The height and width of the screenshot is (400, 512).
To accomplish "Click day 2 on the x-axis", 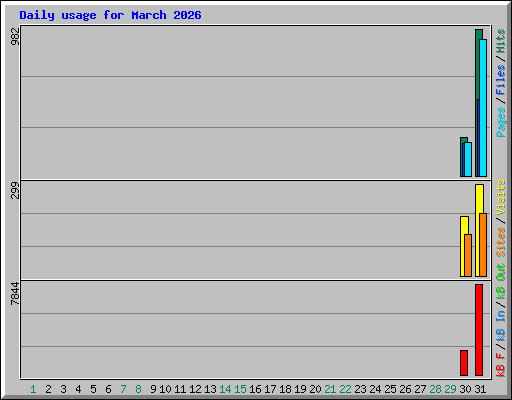I will [x=48, y=389].
